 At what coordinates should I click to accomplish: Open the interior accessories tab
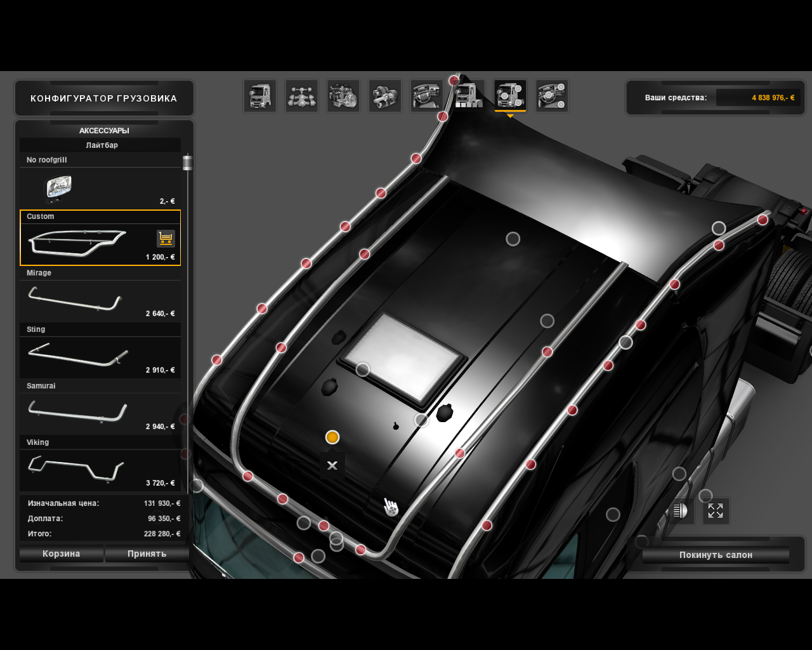pos(552,96)
